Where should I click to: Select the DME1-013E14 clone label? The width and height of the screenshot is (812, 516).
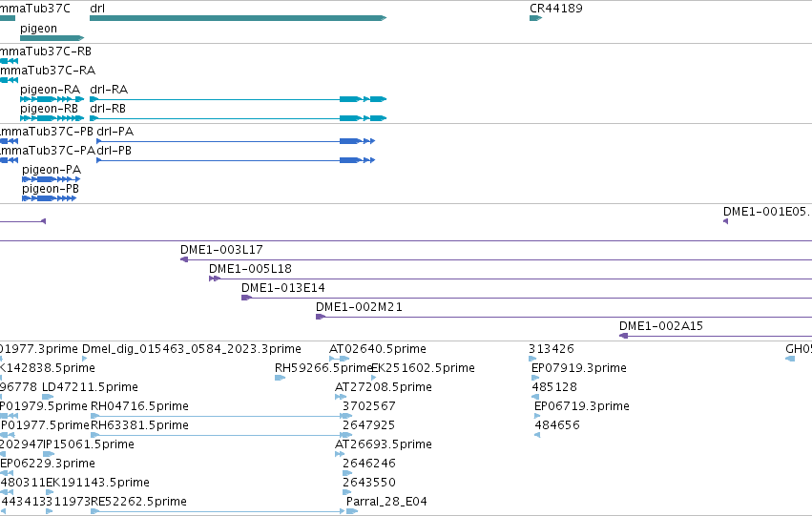(x=283, y=288)
